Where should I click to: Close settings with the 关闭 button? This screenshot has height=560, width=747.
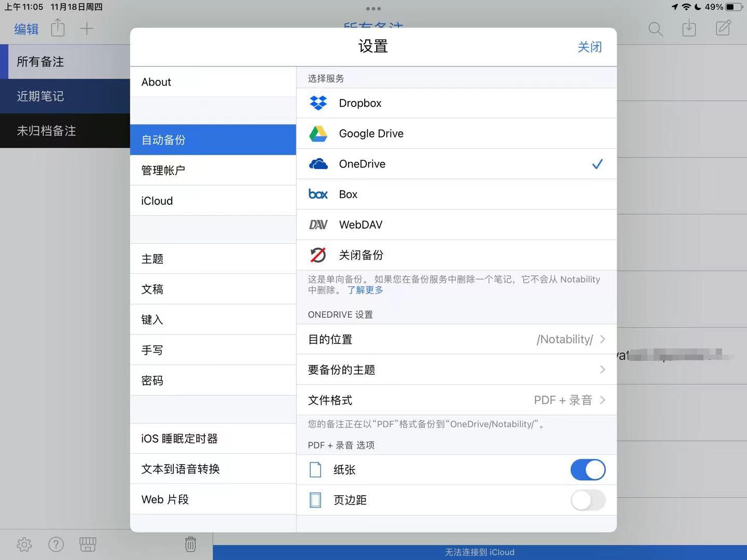click(589, 47)
